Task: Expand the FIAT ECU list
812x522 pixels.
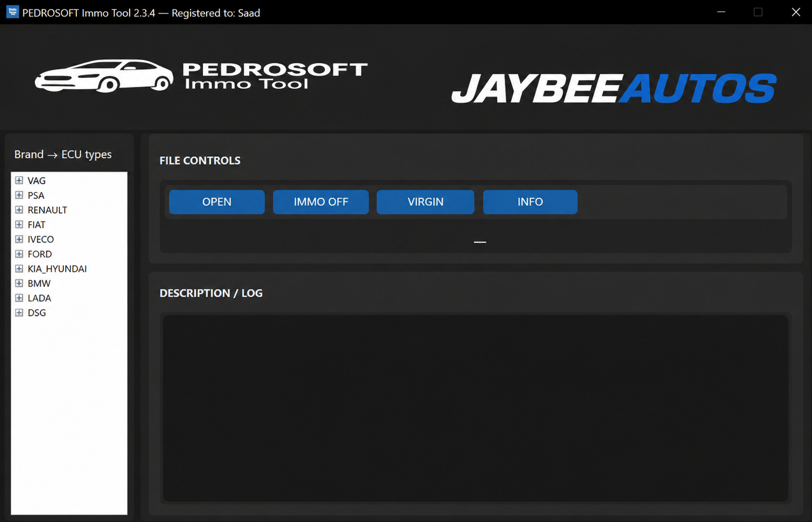Action: coord(19,225)
